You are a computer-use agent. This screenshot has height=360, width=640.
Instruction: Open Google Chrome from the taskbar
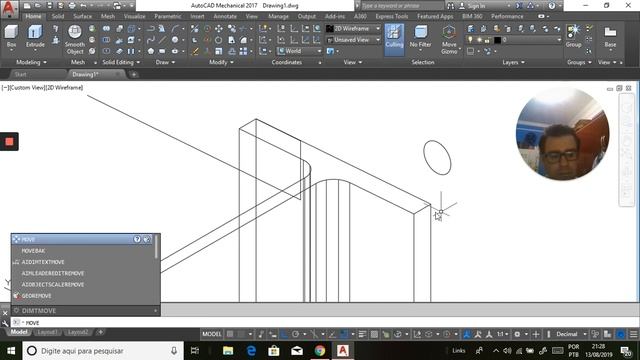pyautogui.click(x=320, y=351)
